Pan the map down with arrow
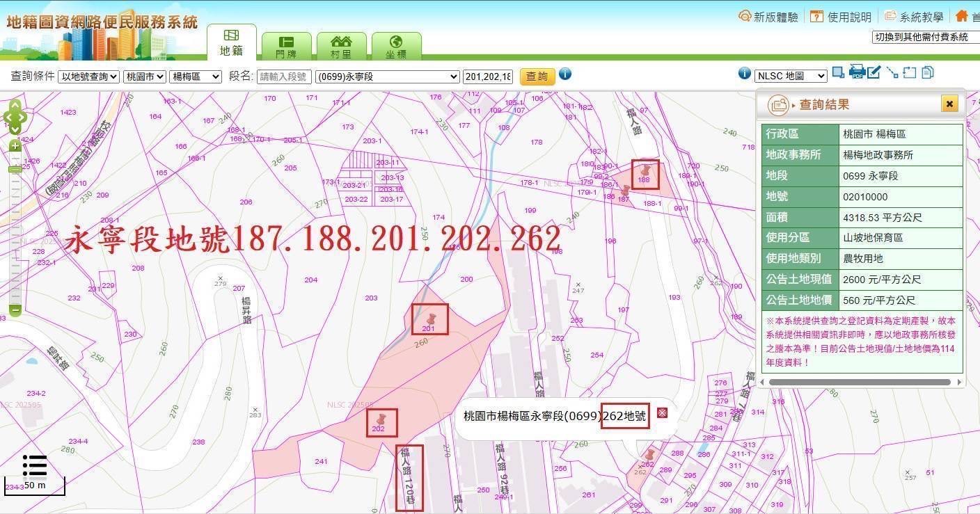Screen dimensions: 980x514 tap(15, 129)
